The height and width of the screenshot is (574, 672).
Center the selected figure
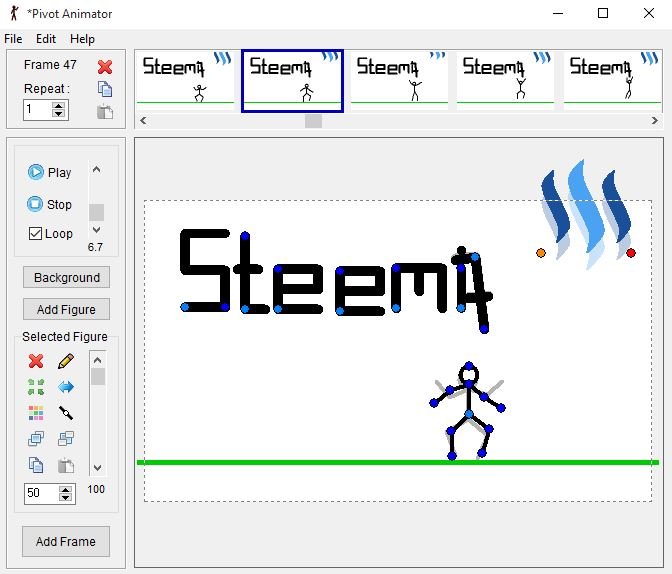coord(36,387)
